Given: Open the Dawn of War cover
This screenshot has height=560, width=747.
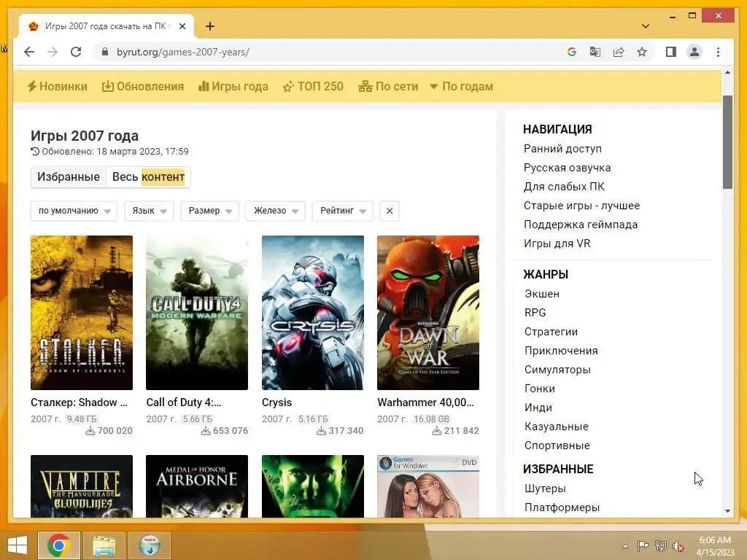Looking at the screenshot, I should pos(427,313).
